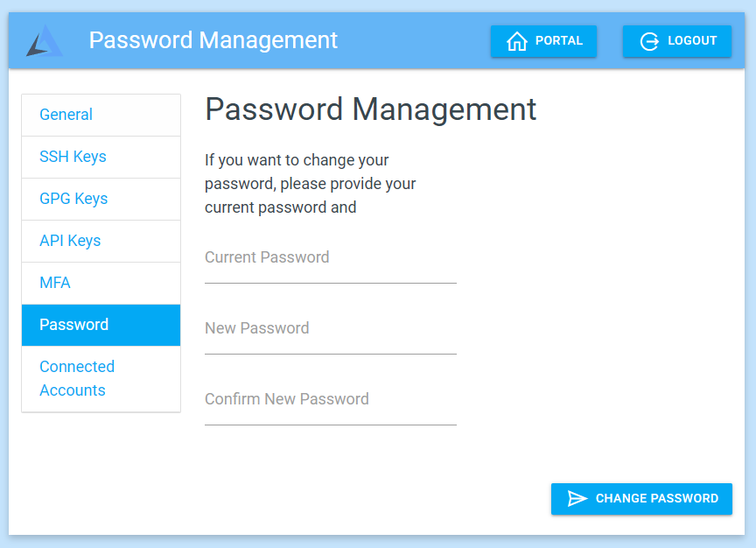This screenshot has width=756, height=548.
Task: Click the PORTAL button label
Action: [558, 41]
